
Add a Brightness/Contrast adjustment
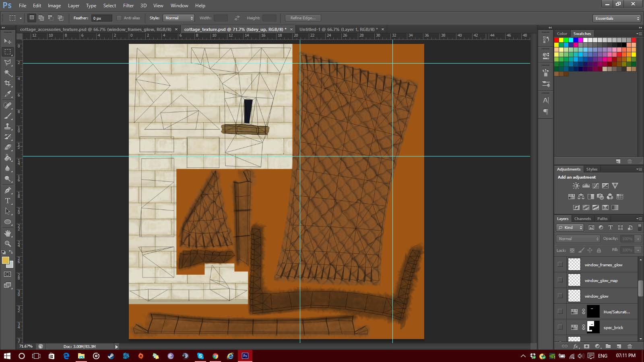pyautogui.click(x=576, y=186)
